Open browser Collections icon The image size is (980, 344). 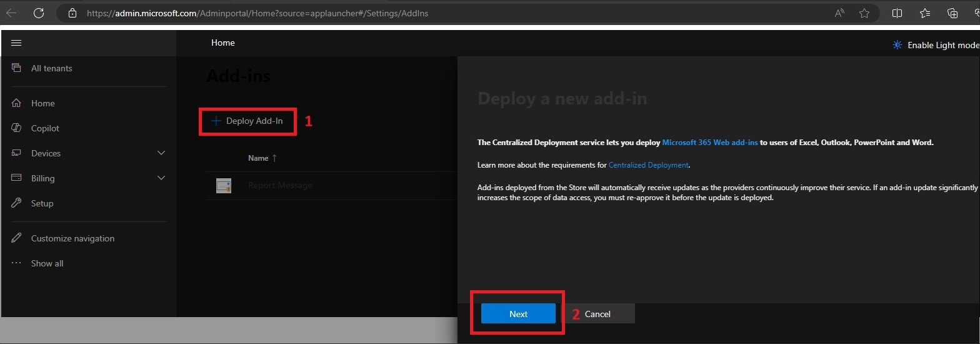click(952, 13)
